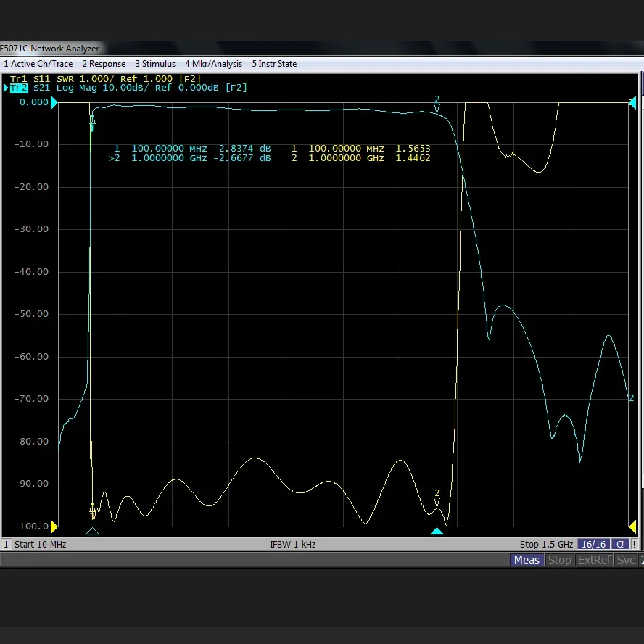The image size is (644, 644).
Task: Click the cyan reference arrow at 0.000 level
Action: tap(54, 102)
